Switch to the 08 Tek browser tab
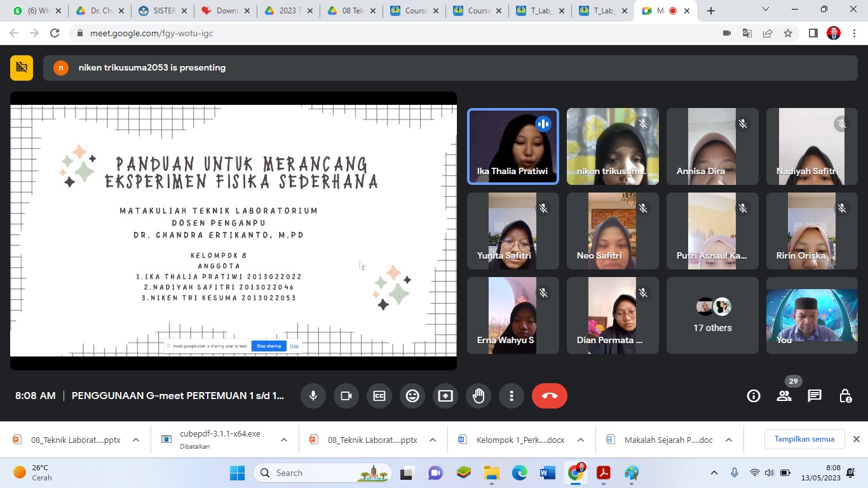The height and width of the screenshot is (488, 868). click(x=349, y=11)
